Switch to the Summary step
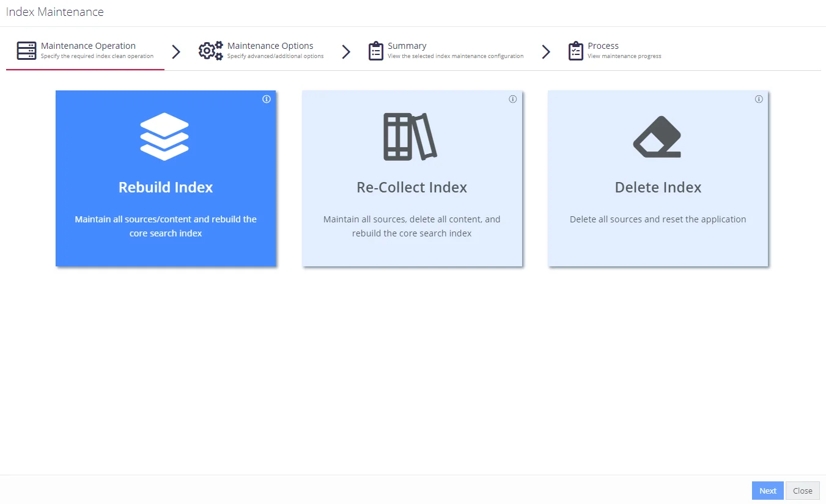The image size is (826, 504). (x=446, y=51)
